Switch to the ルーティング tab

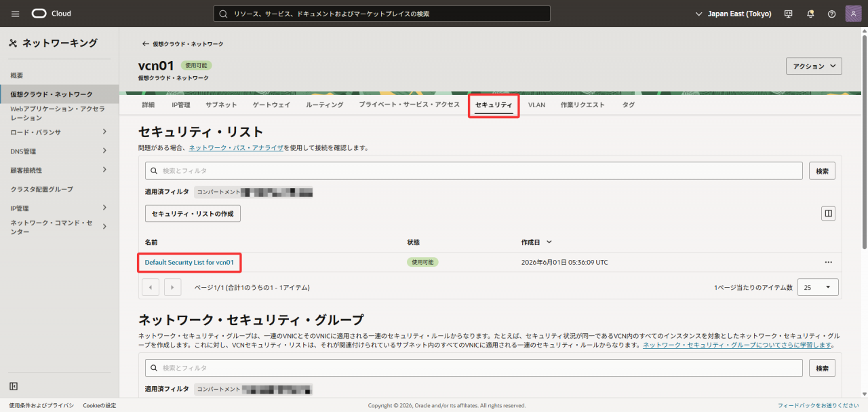pyautogui.click(x=324, y=105)
